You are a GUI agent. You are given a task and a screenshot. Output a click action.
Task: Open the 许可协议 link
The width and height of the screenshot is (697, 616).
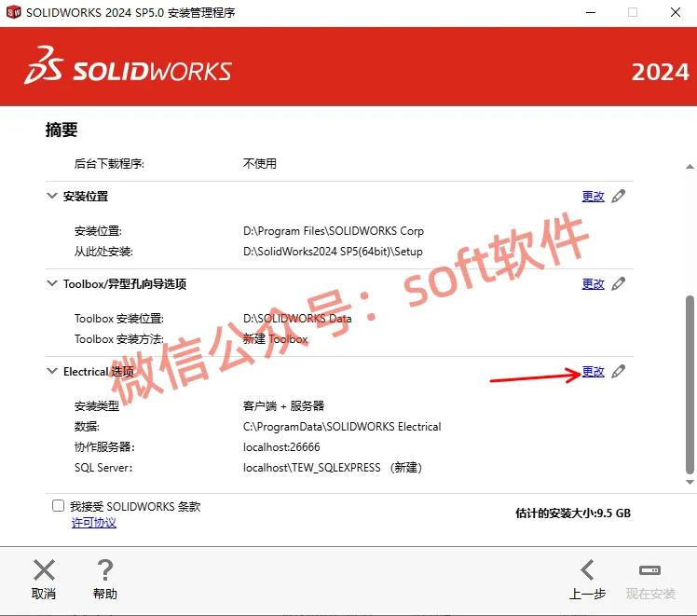94,522
